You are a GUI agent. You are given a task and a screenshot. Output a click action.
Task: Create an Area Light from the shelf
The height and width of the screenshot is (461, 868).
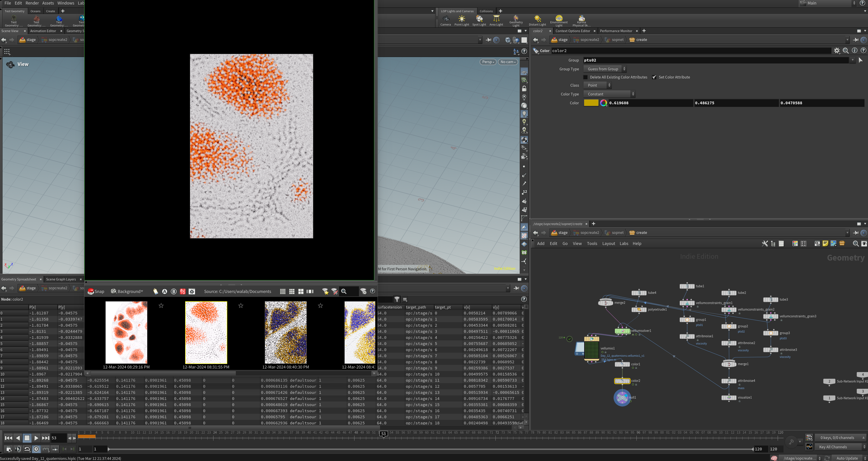click(496, 20)
